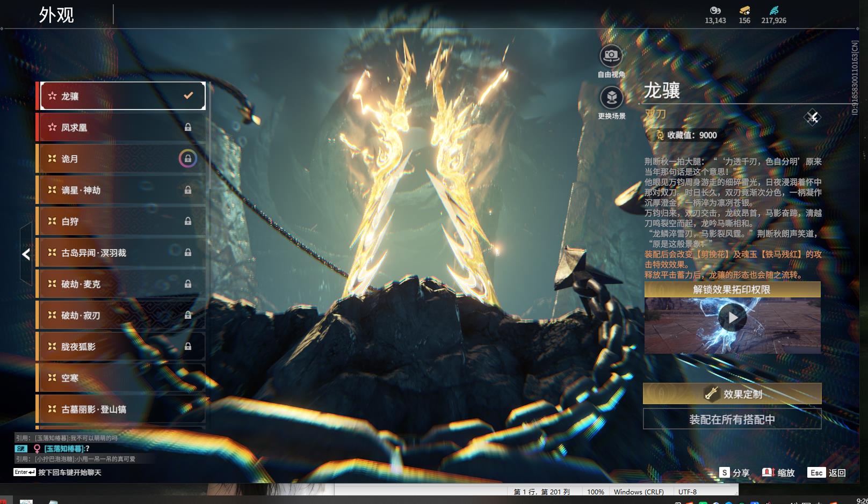Toggle the checkmark on 龙骧 skin
Screen dimensions: 868x504
pyautogui.click(x=188, y=96)
